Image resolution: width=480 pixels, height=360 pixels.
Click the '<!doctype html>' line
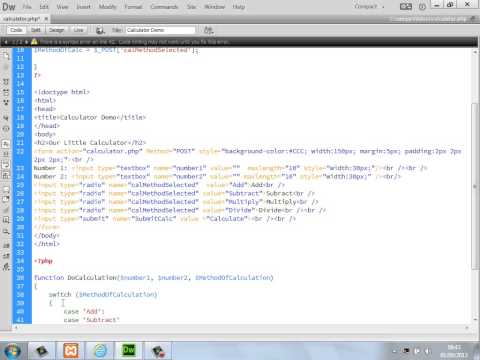[62, 92]
